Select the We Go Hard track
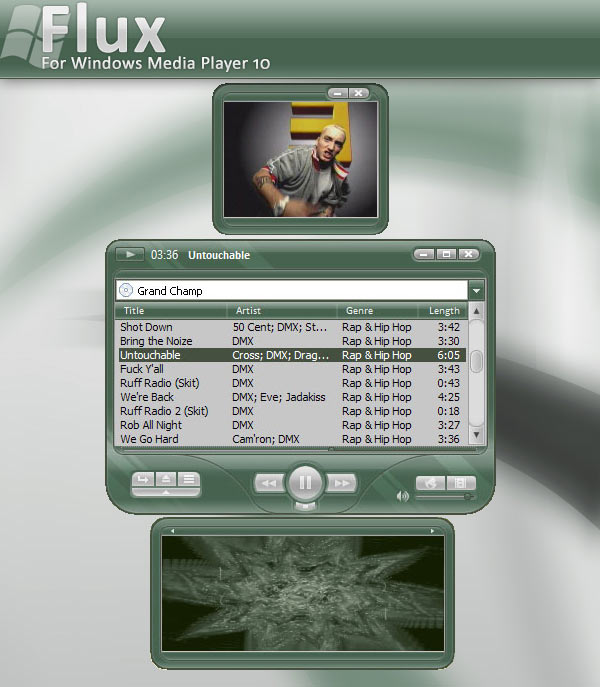The height and width of the screenshot is (687, 600). tap(149, 439)
